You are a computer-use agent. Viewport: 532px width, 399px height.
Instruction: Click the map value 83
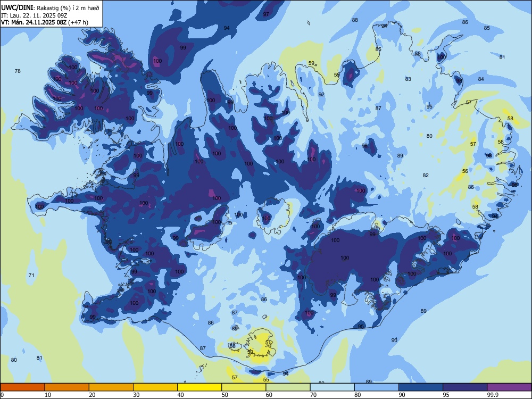point(408,79)
